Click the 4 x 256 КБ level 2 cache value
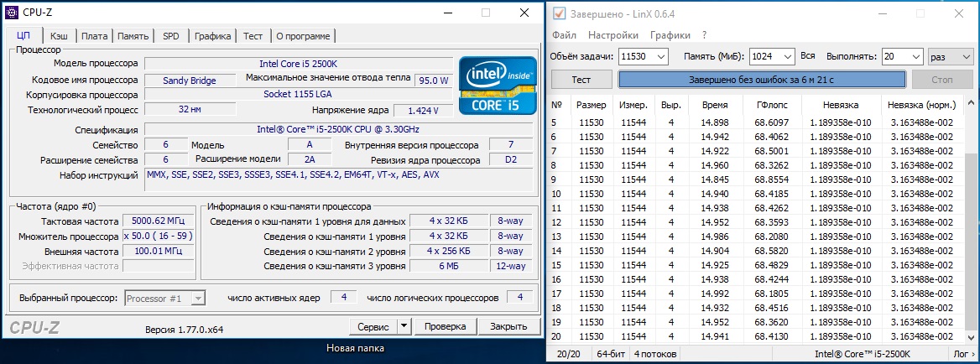This screenshot has width=980, height=364. (x=449, y=251)
